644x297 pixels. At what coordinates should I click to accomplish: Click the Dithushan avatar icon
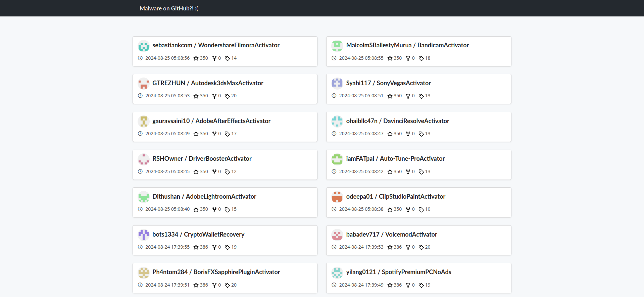(x=144, y=197)
